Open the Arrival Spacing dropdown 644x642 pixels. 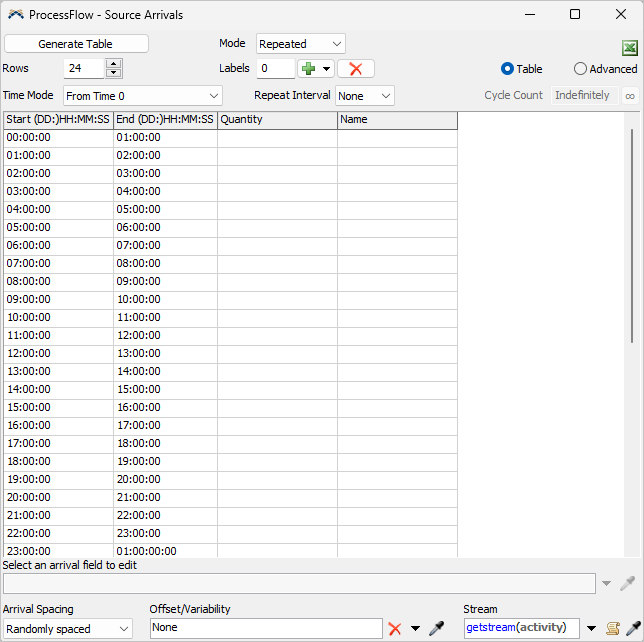click(67, 629)
